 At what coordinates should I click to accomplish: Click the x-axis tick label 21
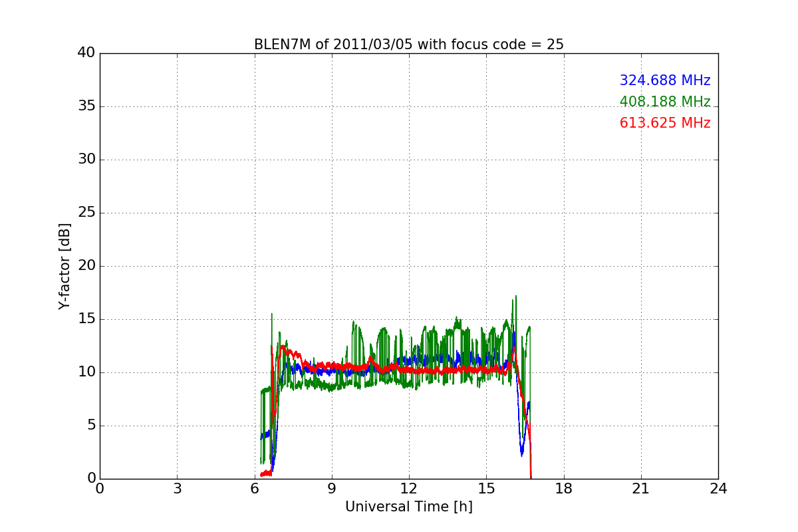(x=641, y=489)
